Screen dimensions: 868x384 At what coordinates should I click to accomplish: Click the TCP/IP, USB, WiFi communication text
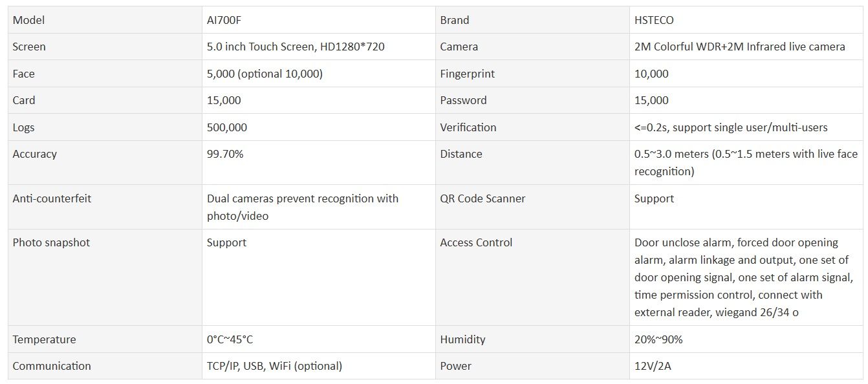(x=274, y=366)
